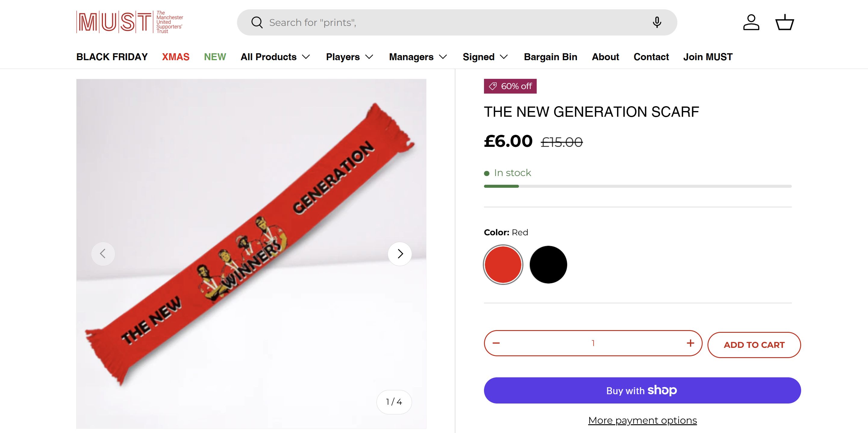Image resolution: width=868 pixels, height=433 pixels.
Task: Expand the Players menu dropdown
Action: tap(349, 57)
